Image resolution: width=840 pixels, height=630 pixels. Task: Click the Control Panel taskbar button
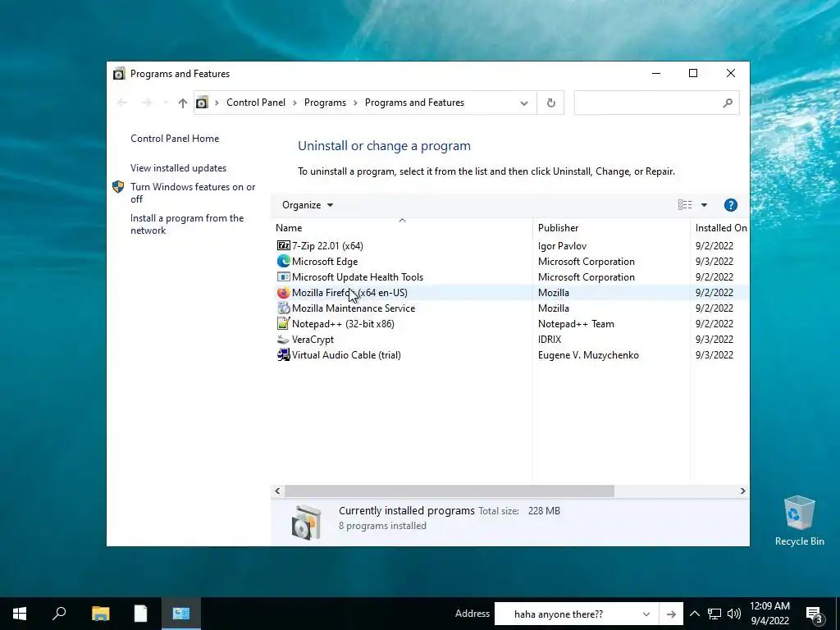pyautogui.click(x=181, y=614)
